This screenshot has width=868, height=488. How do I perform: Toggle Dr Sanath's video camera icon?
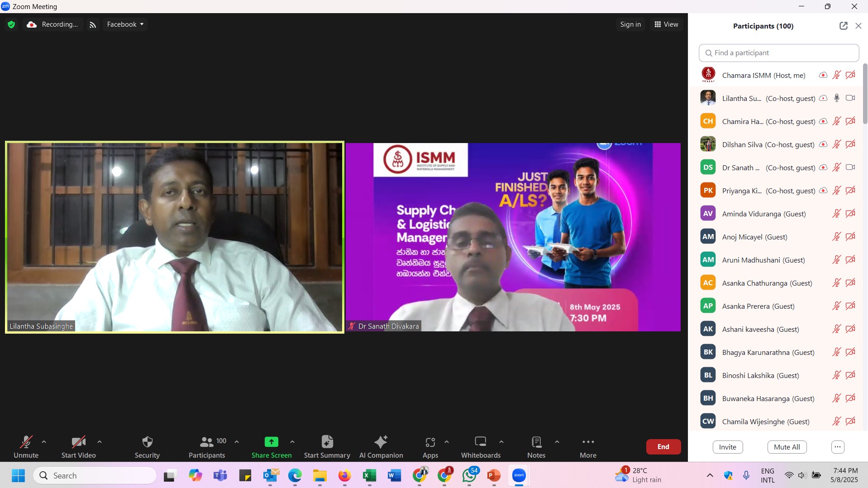click(851, 167)
